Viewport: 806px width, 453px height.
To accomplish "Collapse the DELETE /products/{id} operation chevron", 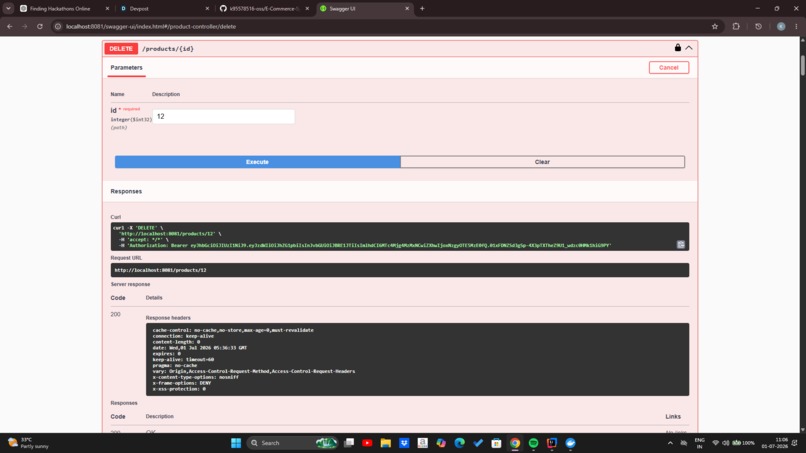I will coord(689,48).
